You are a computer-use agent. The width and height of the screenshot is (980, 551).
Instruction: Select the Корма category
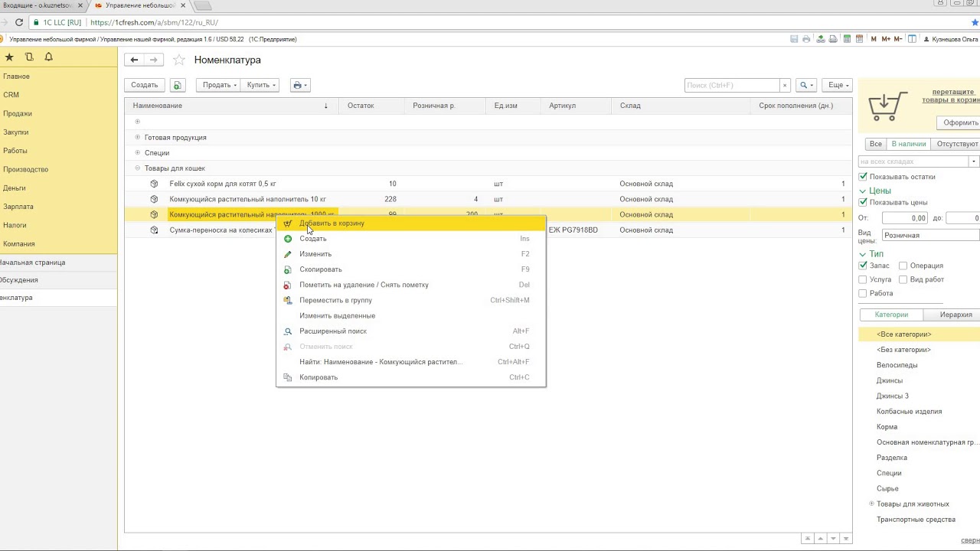887,427
